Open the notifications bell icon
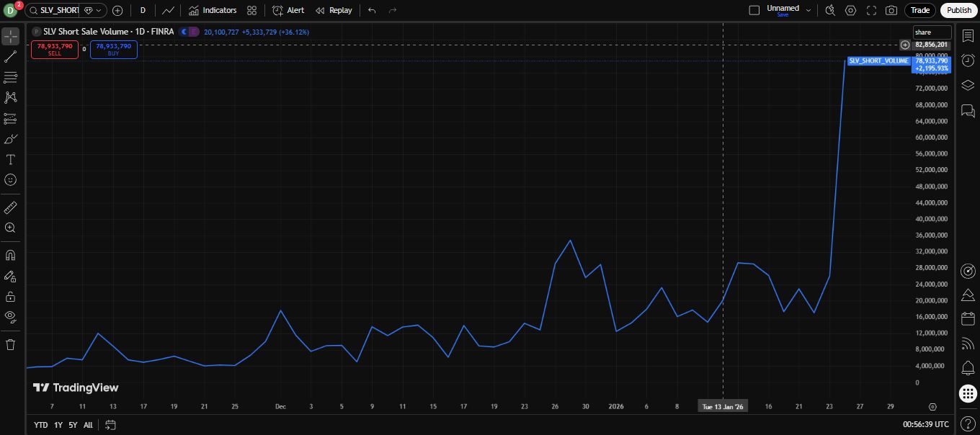This screenshot has height=435, width=980. 968,369
